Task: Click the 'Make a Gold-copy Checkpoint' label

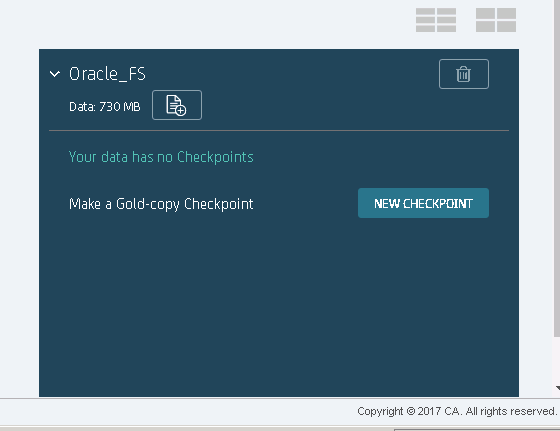Action: click(161, 204)
